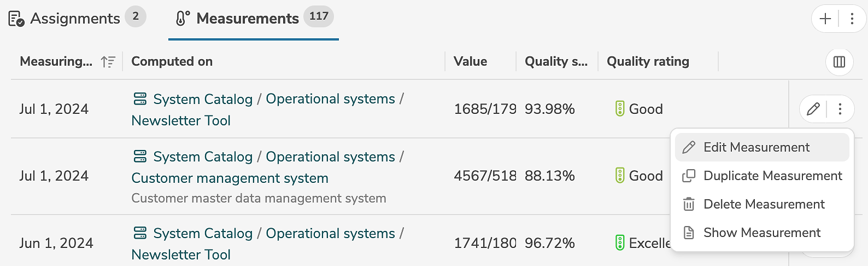
Task: Click System Catalog link in first row
Action: point(202,99)
